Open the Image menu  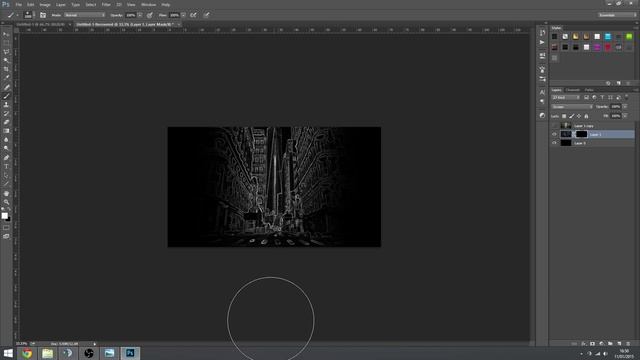pyautogui.click(x=45, y=4)
